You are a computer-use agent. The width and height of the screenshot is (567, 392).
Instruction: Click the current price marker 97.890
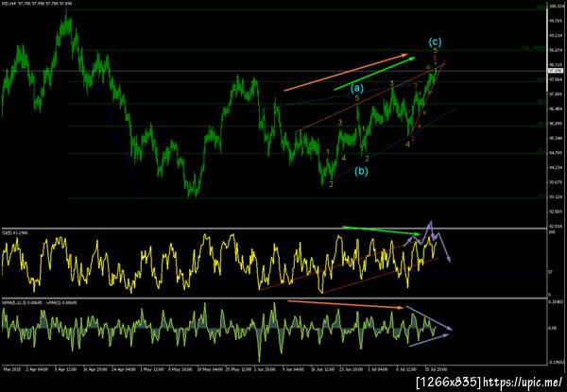555,71
